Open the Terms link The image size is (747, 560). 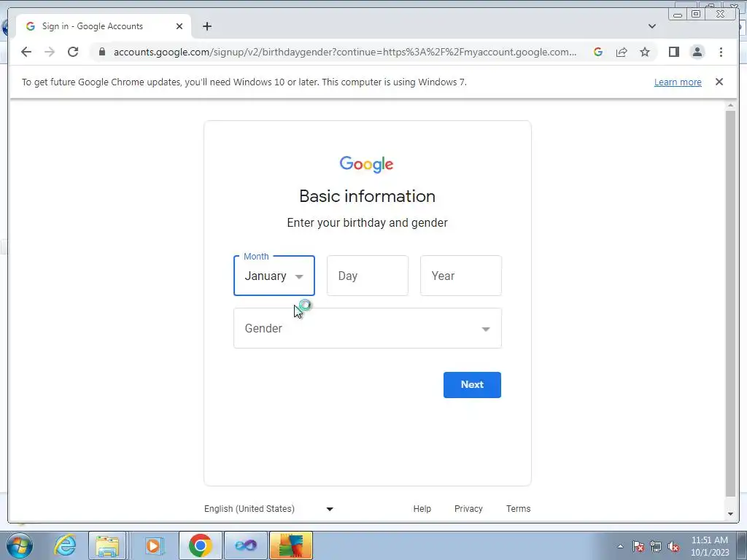pyautogui.click(x=519, y=508)
